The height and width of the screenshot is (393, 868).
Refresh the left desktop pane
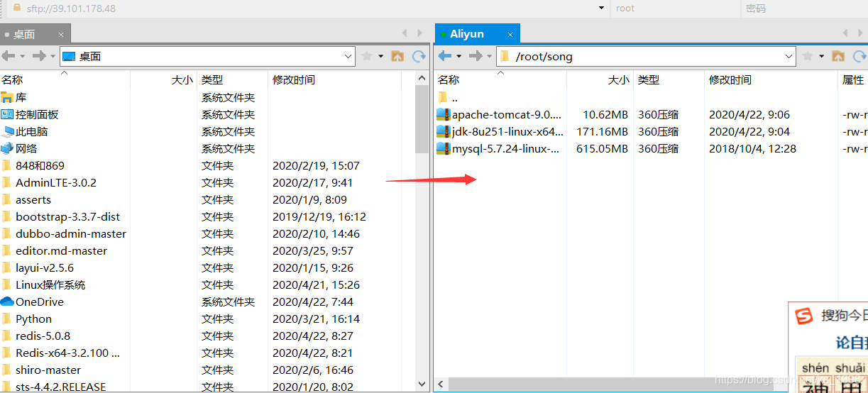419,56
